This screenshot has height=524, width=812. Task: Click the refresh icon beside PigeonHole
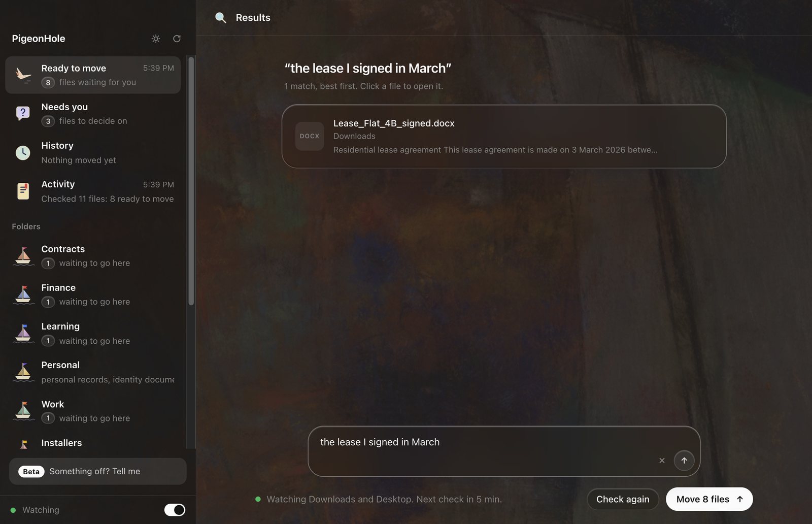[177, 39]
